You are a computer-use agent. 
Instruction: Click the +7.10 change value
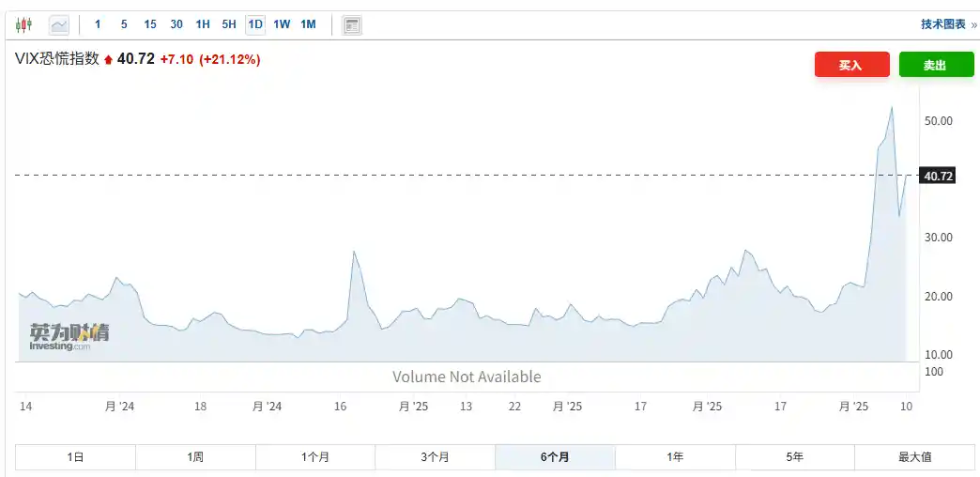pyautogui.click(x=176, y=59)
